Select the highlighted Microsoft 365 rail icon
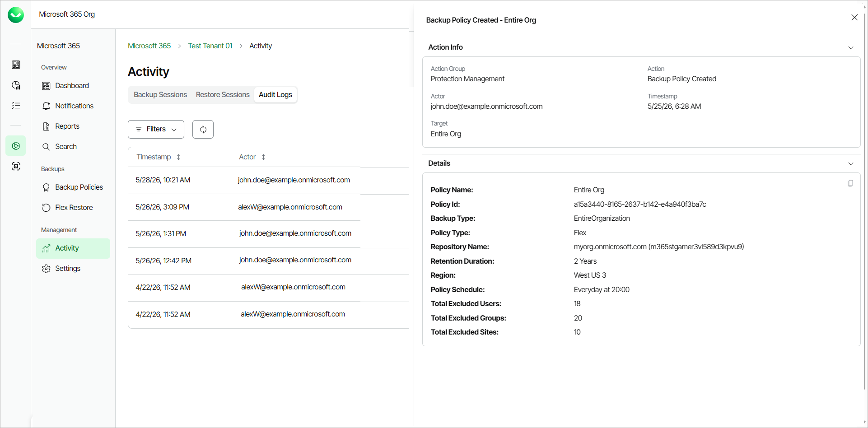The height and width of the screenshot is (428, 868). (16, 146)
